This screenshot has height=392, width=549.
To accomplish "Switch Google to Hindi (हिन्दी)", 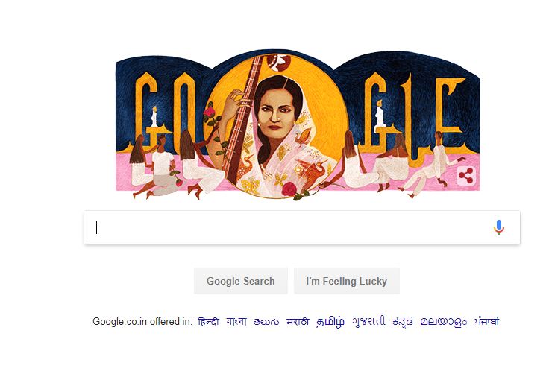I will (208, 321).
